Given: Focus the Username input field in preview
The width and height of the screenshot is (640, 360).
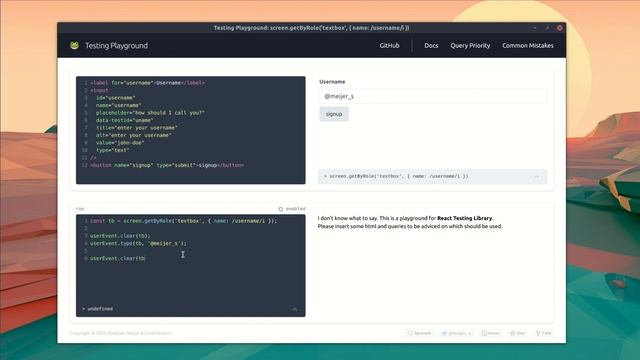Looking at the screenshot, I should [433, 96].
